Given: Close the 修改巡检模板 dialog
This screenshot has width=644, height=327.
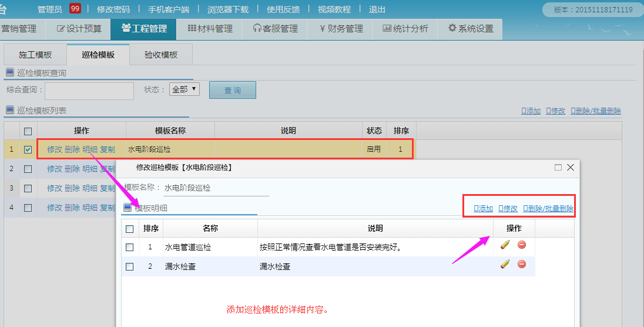Looking at the screenshot, I should [570, 168].
